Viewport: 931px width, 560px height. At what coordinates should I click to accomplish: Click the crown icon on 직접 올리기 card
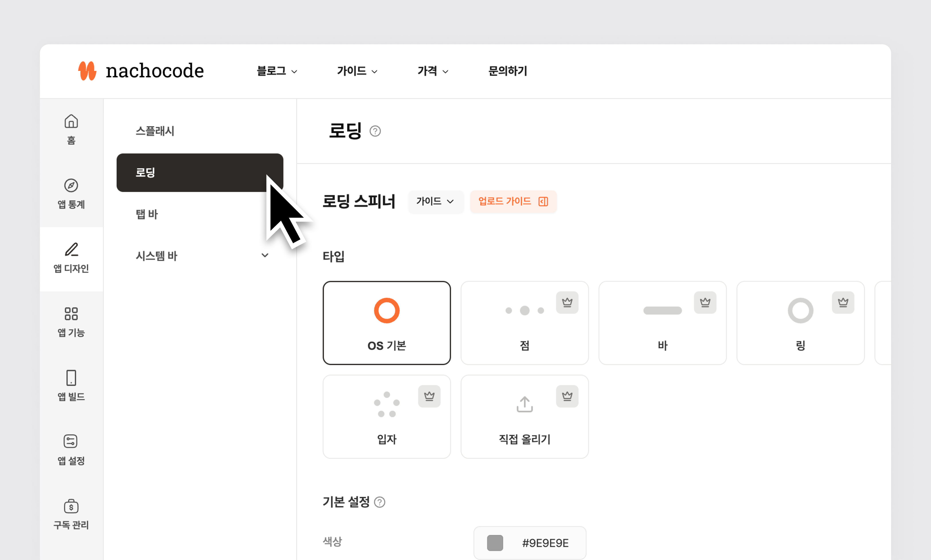pos(567,396)
